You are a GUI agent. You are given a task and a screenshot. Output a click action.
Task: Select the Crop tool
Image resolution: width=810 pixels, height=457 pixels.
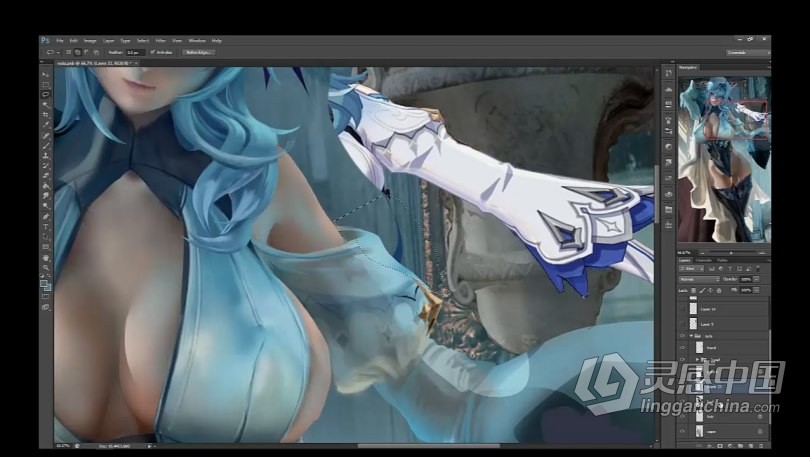(45, 115)
